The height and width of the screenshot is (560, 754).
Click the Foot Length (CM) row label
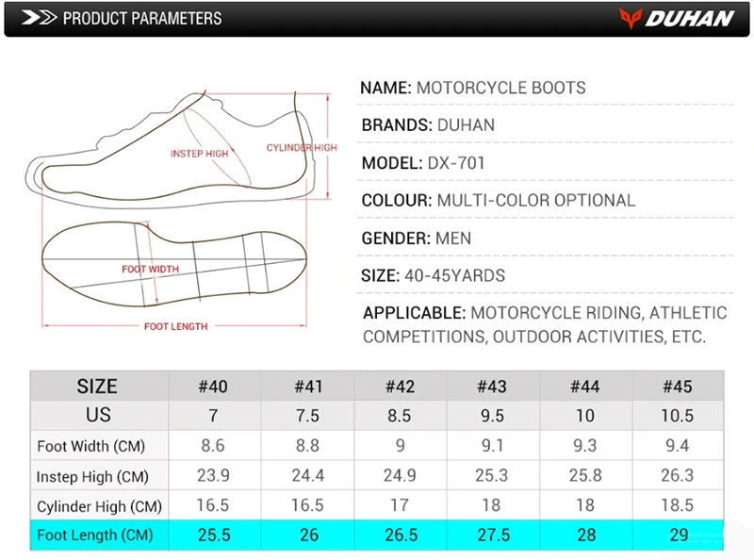[x=95, y=535]
